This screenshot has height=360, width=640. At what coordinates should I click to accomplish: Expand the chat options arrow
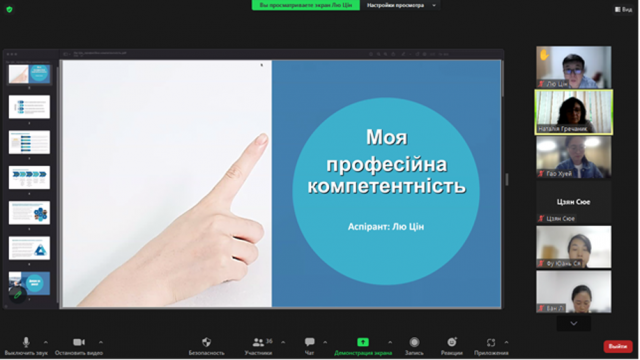pyautogui.click(x=325, y=342)
